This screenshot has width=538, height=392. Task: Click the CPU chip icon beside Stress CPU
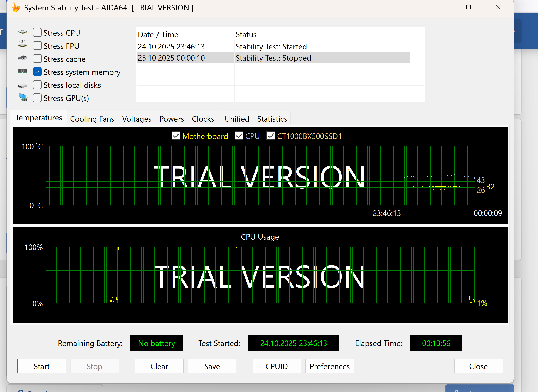pyautogui.click(x=23, y=32)
